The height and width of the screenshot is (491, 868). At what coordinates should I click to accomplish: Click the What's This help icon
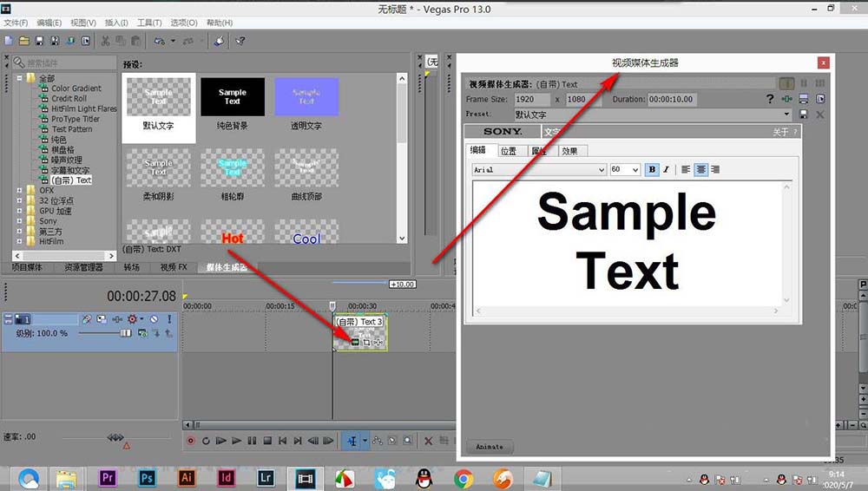240,41
